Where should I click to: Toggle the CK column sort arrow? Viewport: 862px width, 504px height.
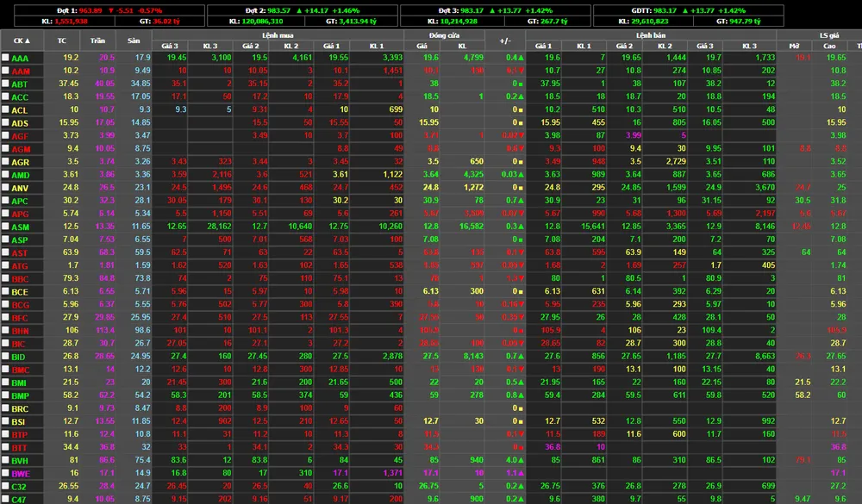point(22,40)
